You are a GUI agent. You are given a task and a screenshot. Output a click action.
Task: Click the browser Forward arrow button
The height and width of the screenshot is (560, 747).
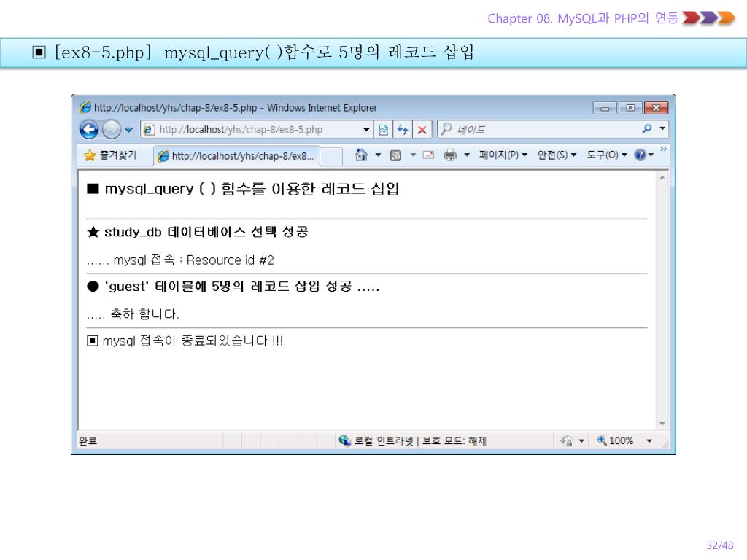pos(112,130)
